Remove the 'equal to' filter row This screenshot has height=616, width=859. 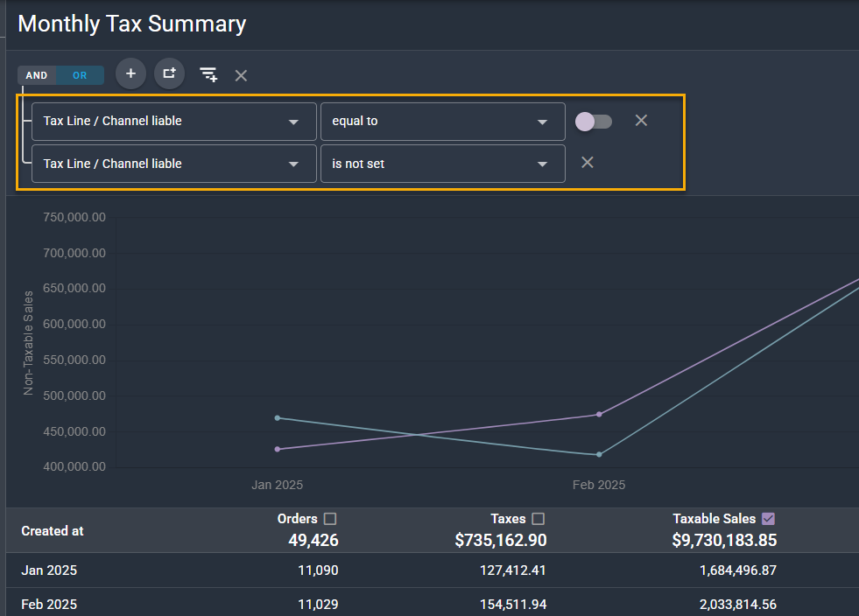(x=641, y=121)
